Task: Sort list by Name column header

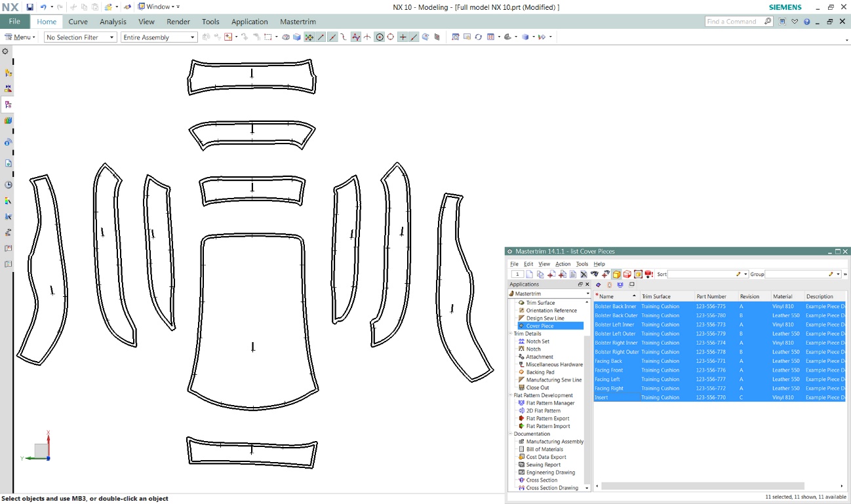Action: click(616, 296)
